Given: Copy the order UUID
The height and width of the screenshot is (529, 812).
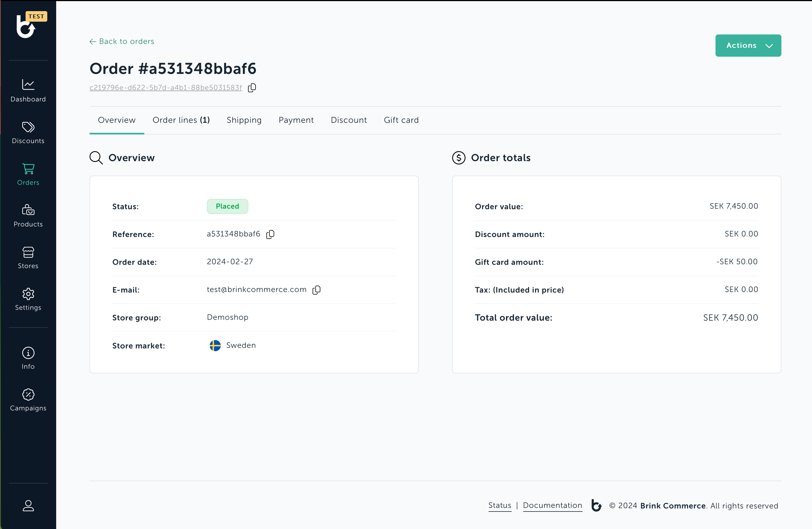Looking at the screenshot, I should click(252, 88).
